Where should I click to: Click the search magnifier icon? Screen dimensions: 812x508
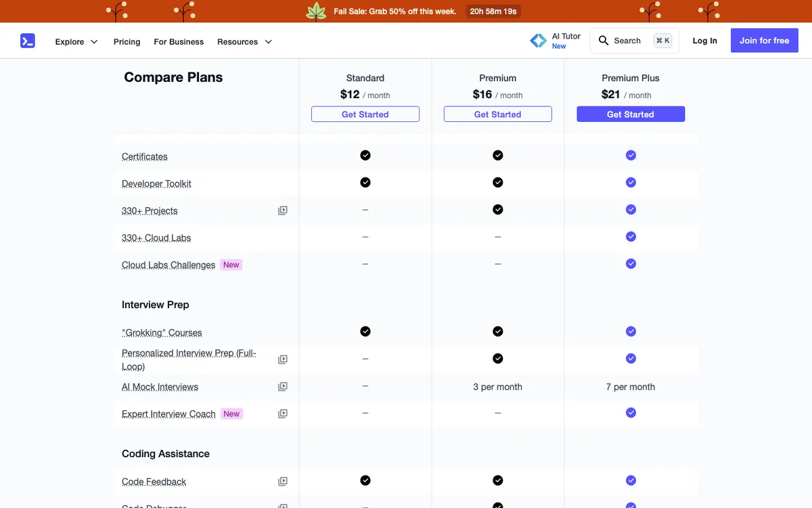pyautogui.click(x=604, y=41)
